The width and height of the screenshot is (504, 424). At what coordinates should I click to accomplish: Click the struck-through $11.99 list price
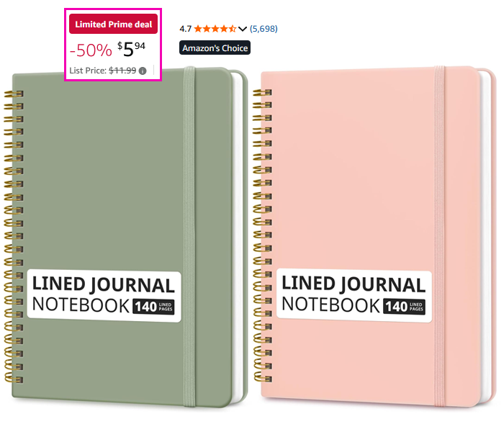[122, 71]
